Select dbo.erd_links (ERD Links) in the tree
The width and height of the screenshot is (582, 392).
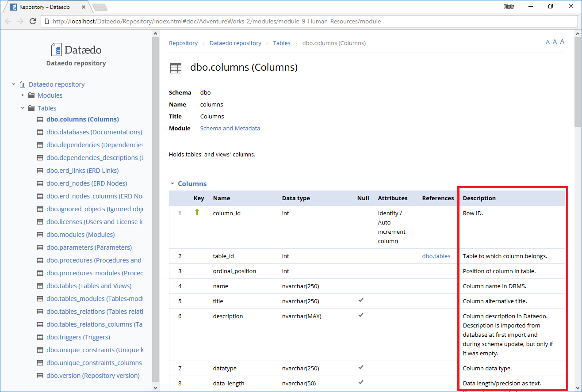click(x=82, y=171)
